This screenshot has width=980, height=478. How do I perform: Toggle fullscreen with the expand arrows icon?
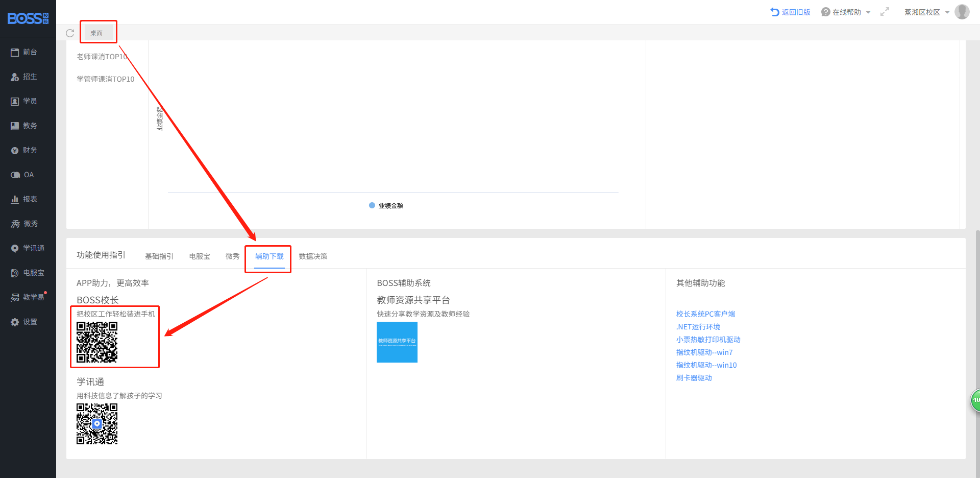point(885,12)
